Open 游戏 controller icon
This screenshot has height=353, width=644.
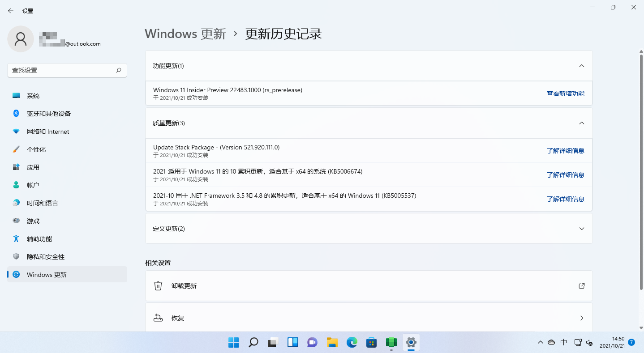click(16, 221)
